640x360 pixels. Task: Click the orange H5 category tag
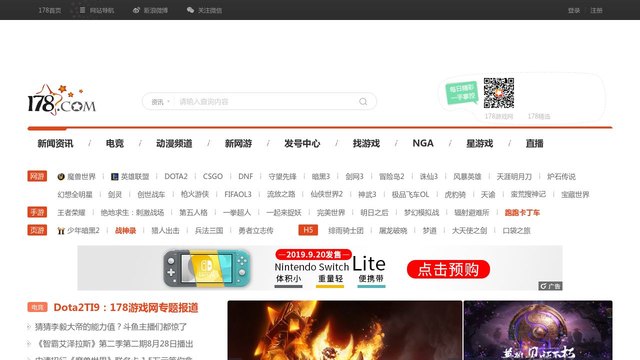(308, 230)
